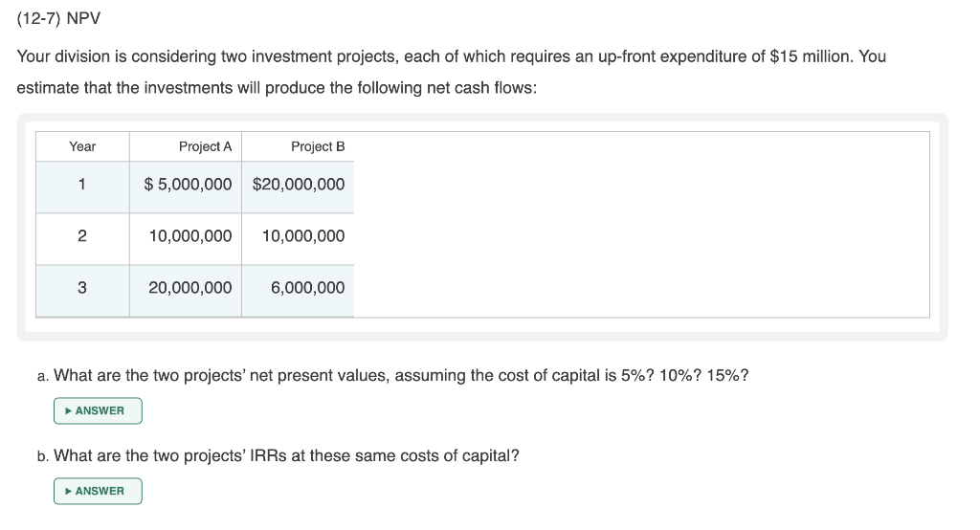
Task: Click the $20,000,000 Project B value
Action: [x=299, y=185]
